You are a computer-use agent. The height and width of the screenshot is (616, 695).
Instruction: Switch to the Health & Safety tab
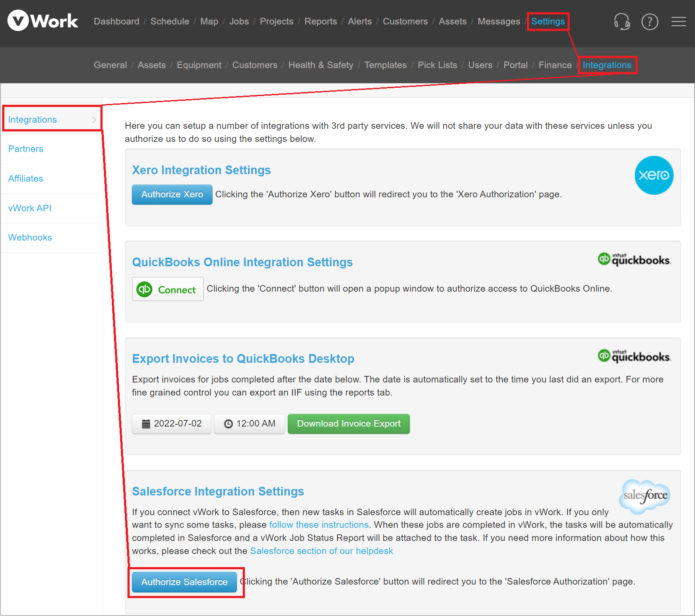pos(321,65)
